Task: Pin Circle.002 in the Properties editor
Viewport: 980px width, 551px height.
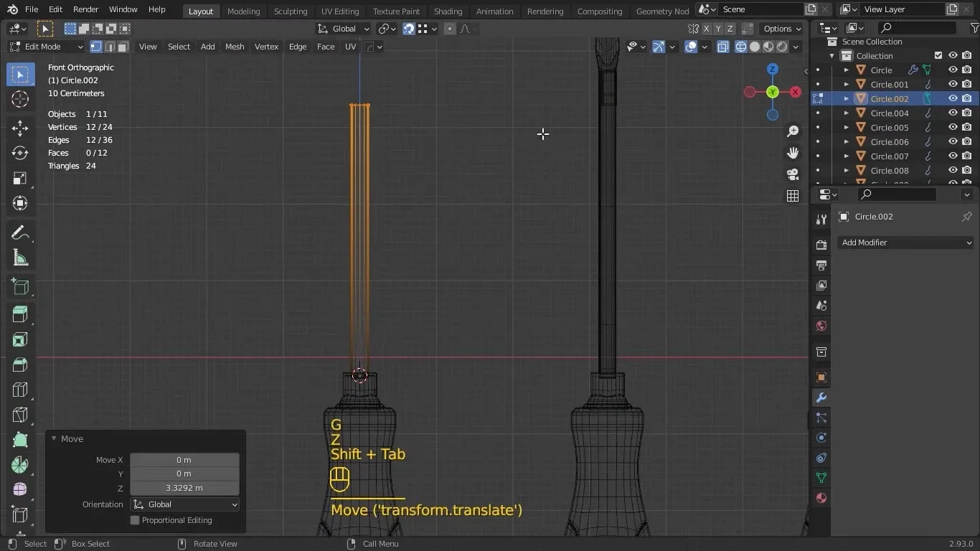Action: (967, 216)
